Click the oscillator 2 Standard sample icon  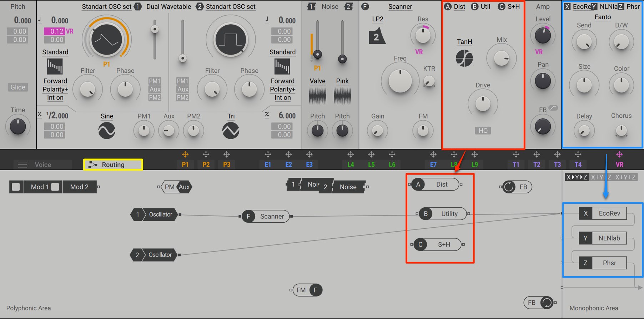[282, 66]
